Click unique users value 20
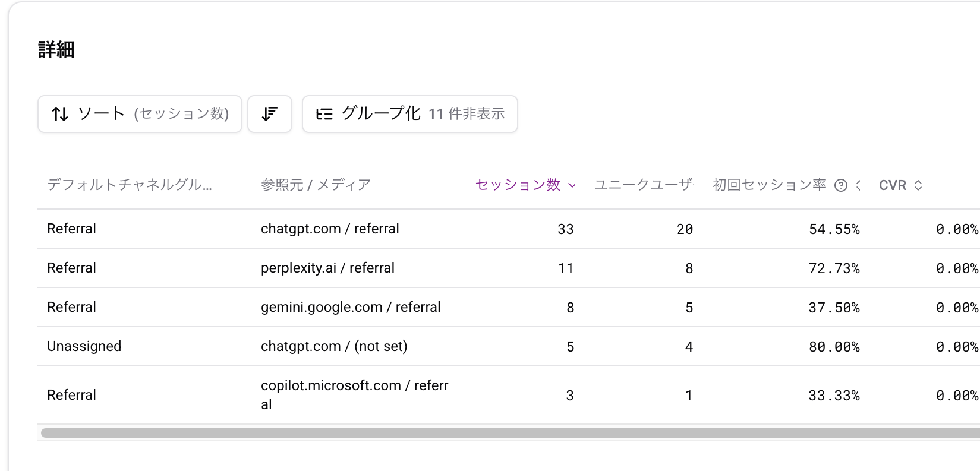The height and width of the screenshot is (471, 980). click(685, 229)
